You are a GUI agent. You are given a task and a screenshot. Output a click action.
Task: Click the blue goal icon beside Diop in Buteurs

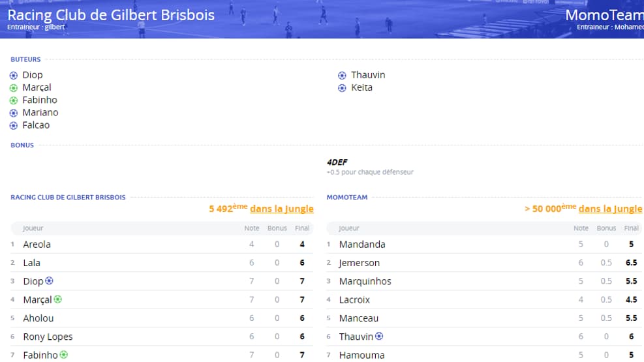pyautogui.click(x=14, y=76)
